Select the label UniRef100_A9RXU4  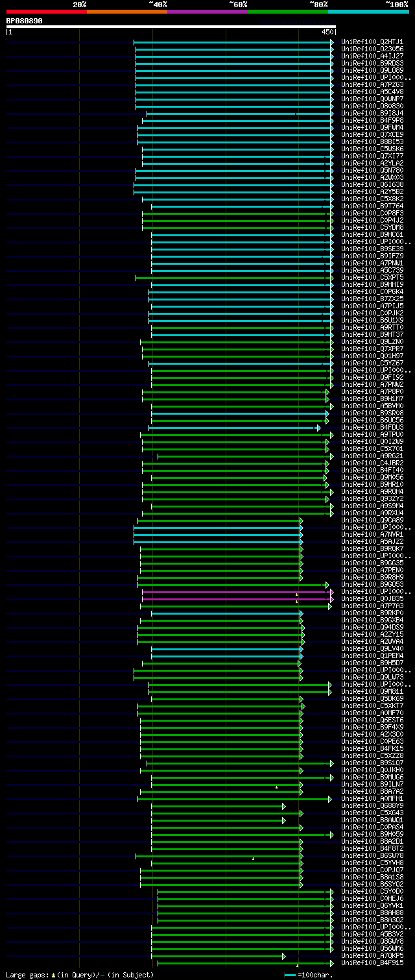point(372,513)
